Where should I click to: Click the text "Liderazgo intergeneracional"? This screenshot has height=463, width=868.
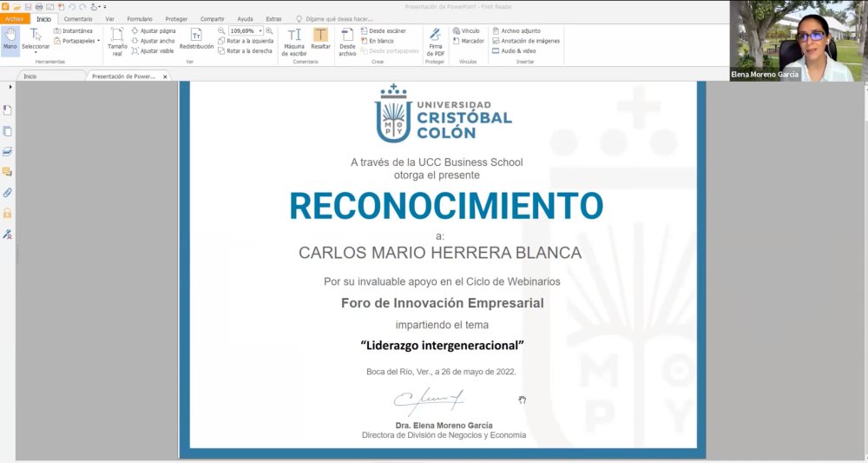pyautogui.click(x=443, y=346)
